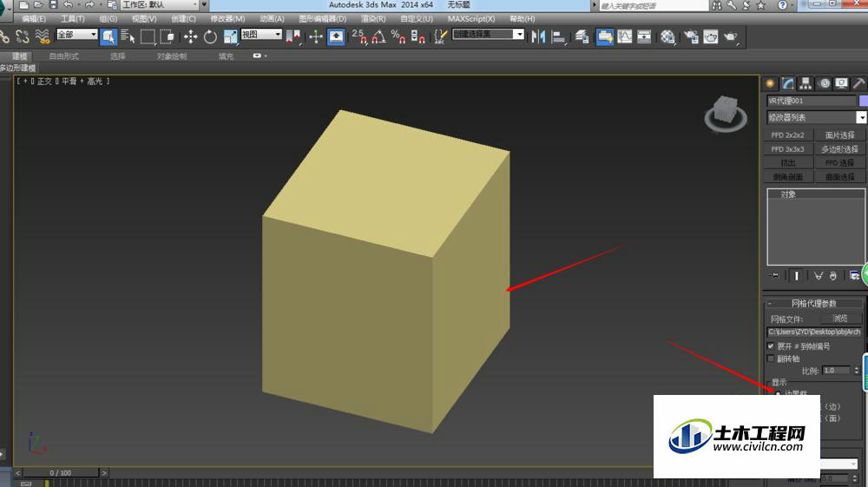Activate the Select and Scale tool
Image resolution: width=868 pixels, height=487 pixels.
point(230,37)
